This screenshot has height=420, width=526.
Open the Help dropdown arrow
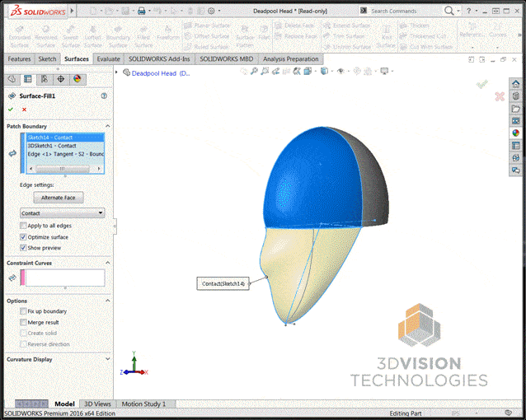(476, 11)
